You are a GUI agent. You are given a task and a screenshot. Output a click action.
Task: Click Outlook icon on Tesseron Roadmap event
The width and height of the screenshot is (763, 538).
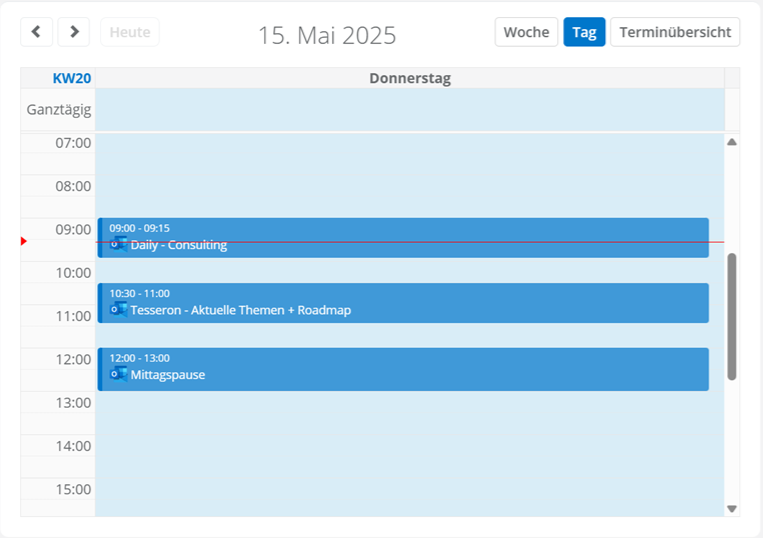[x=118, y=310]
